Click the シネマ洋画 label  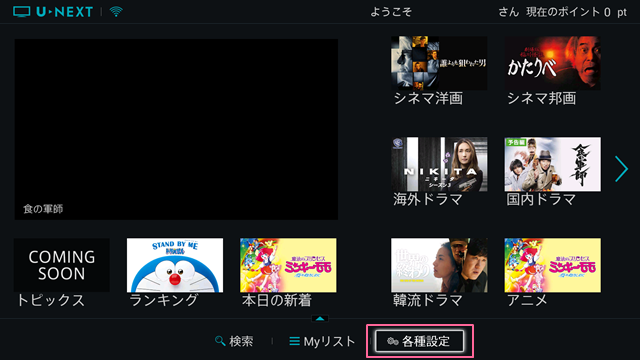click(x=428, y=98)
